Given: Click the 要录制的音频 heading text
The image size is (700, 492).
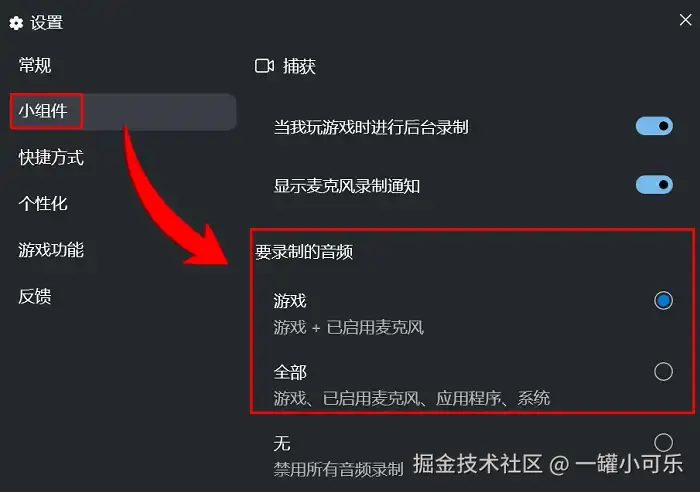Looking at the screenshot, I should [x=304, y=252].
